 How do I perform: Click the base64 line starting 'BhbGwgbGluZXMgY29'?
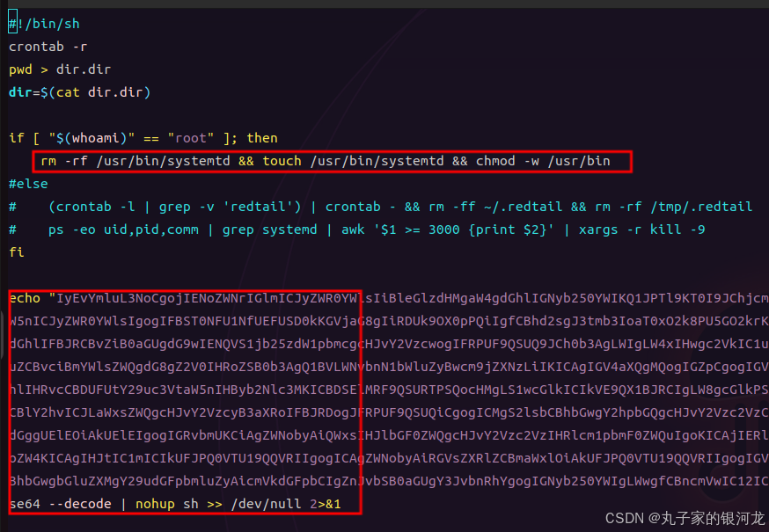click(x=388, y=481)
